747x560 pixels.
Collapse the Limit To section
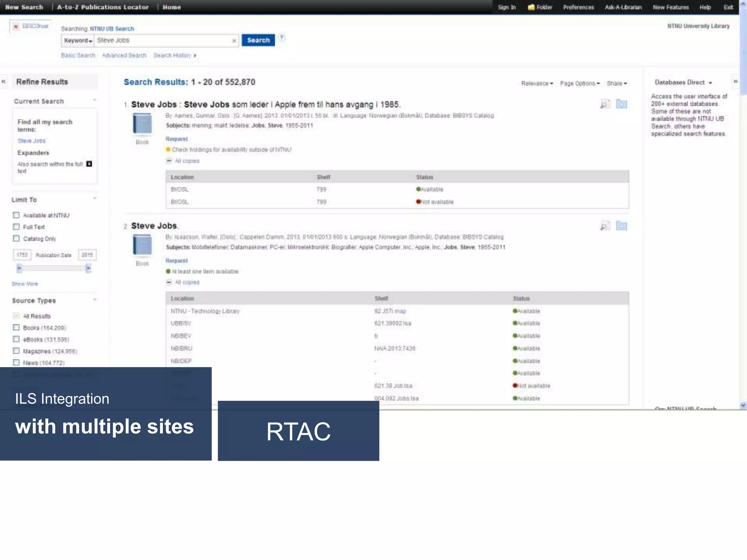tap(95, 198)
